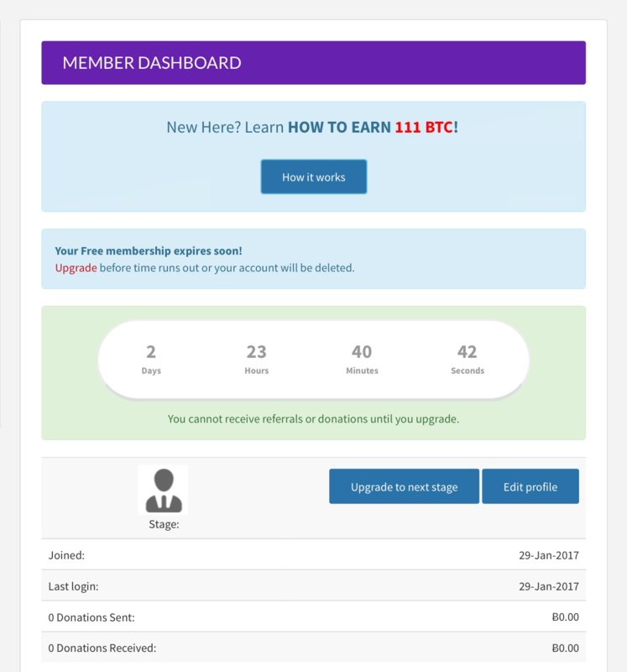The image size is (627, 672).
Task: Click the cannot receive referrals notice text
Action: coord(313,418)
